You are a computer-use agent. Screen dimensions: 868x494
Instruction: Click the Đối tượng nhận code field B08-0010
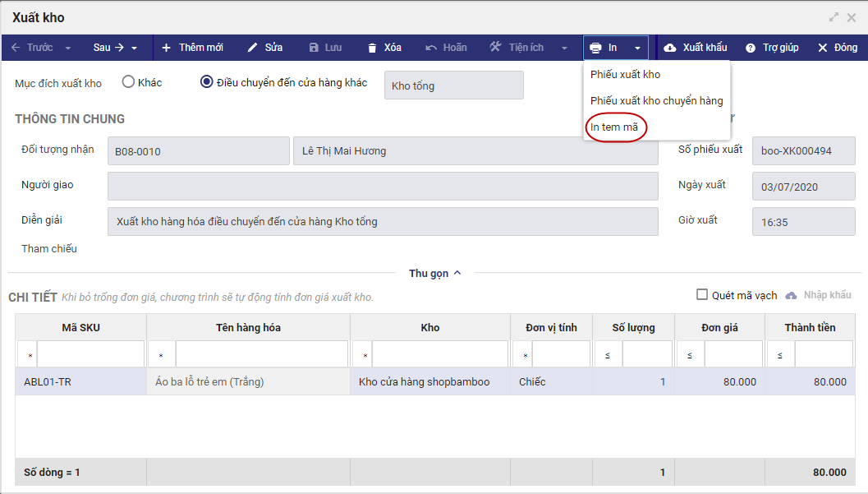(198, 151)
